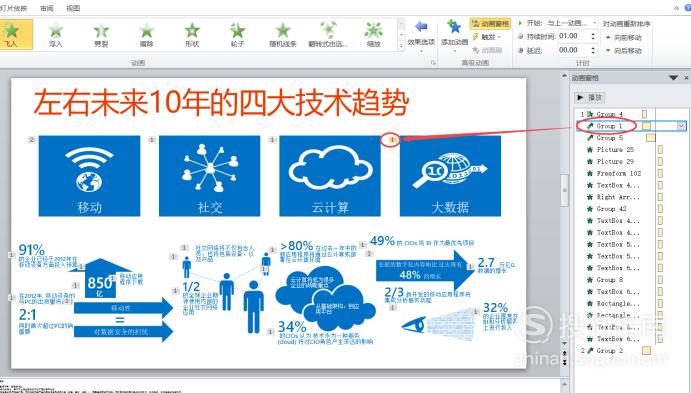
Task: Close the 动画窗格 animation pane
Action: (x=687, y=78)
